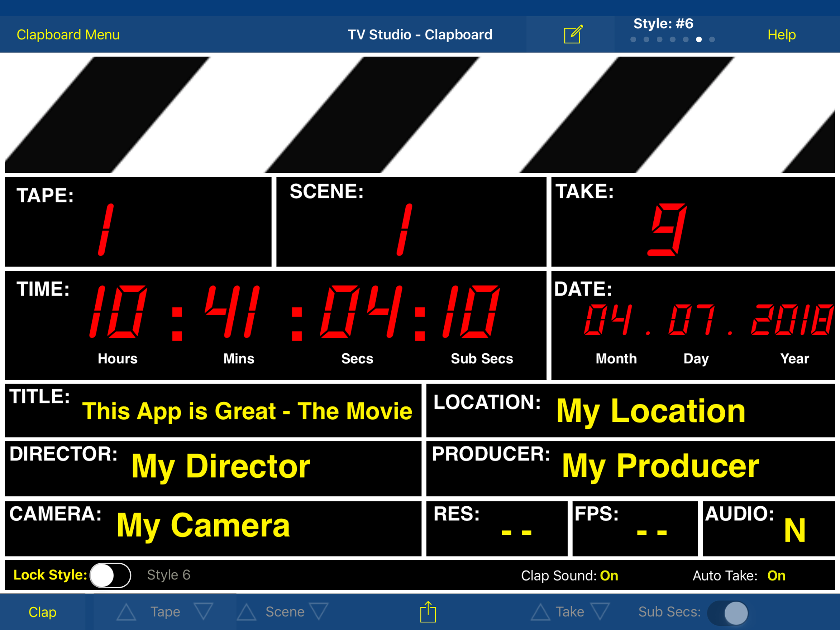Viewport: 840px width, 630px height.
Task: Select the first style page dot
Action: 633,39
